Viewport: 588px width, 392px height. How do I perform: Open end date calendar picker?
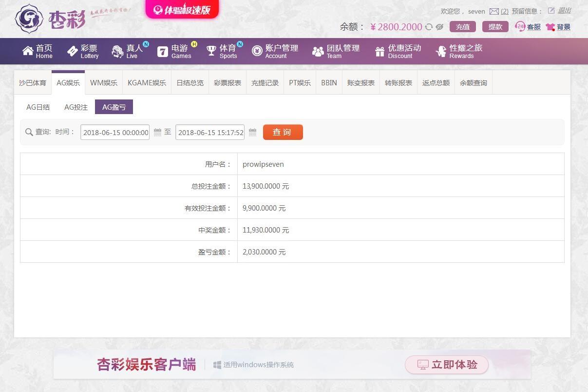click(x=252, y=132)
